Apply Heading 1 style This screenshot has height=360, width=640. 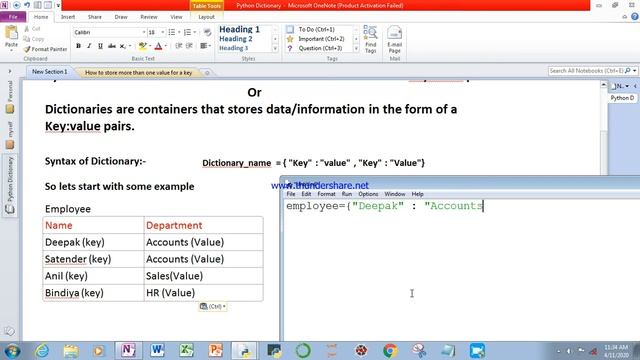(240, 29)
